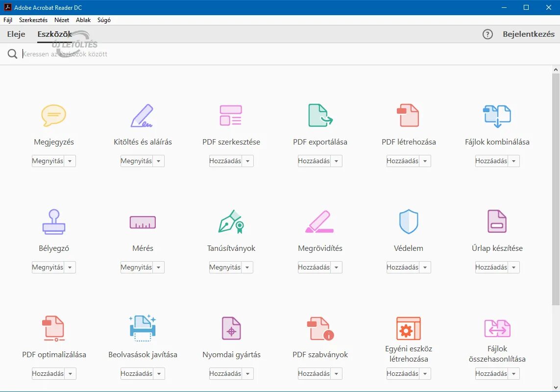Click Megnyitás button under Mérés
The width and height of the screenshot is (560, 392).
tap(136, 267)
